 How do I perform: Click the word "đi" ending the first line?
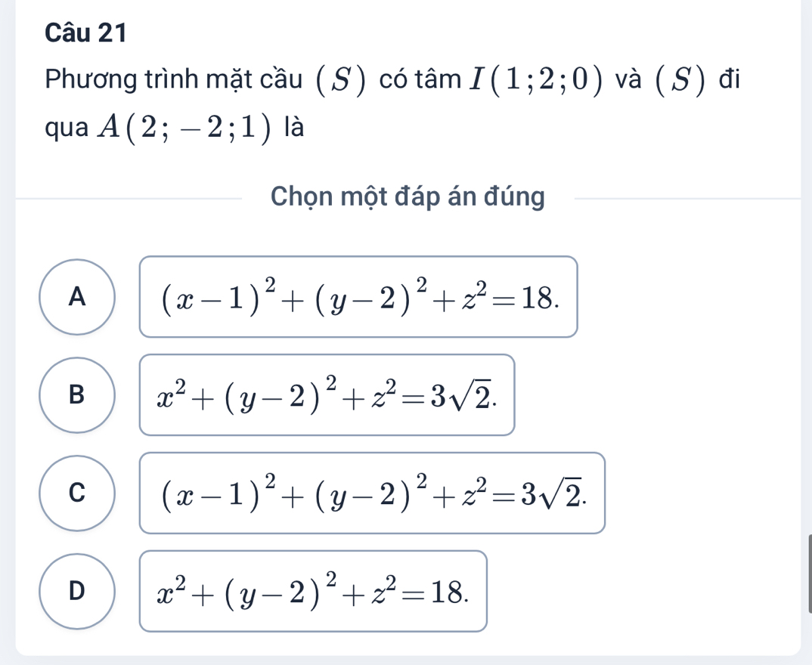[x=729, y=79]
